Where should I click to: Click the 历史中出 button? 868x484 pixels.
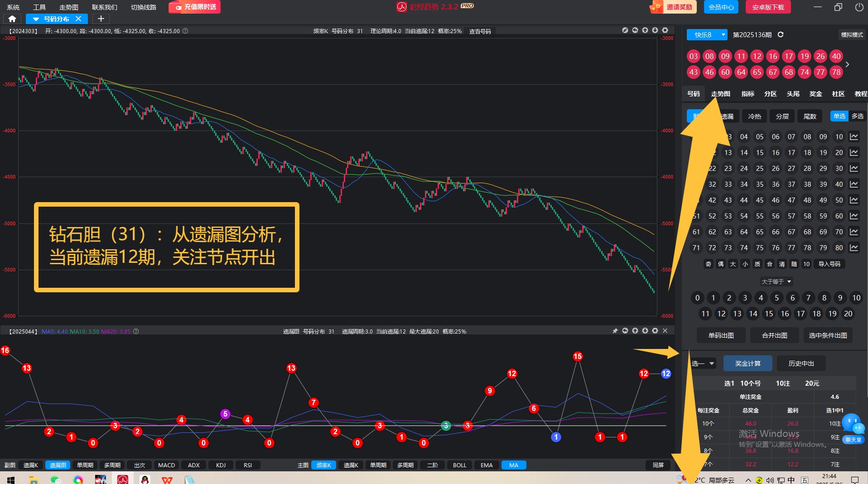pos(801,363)
